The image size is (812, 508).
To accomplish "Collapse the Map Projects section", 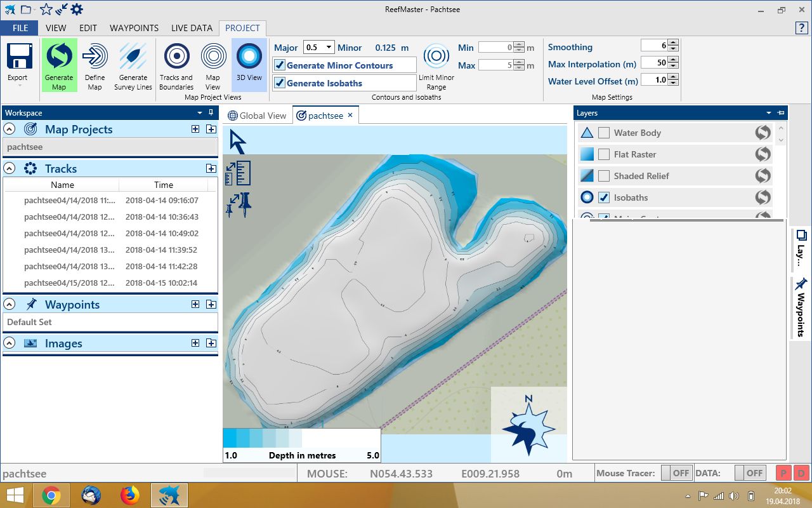I will point(10,130).
